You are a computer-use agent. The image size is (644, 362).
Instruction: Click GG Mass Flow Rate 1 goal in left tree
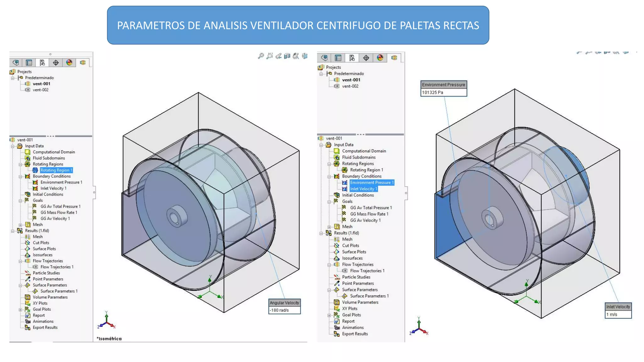58,212
